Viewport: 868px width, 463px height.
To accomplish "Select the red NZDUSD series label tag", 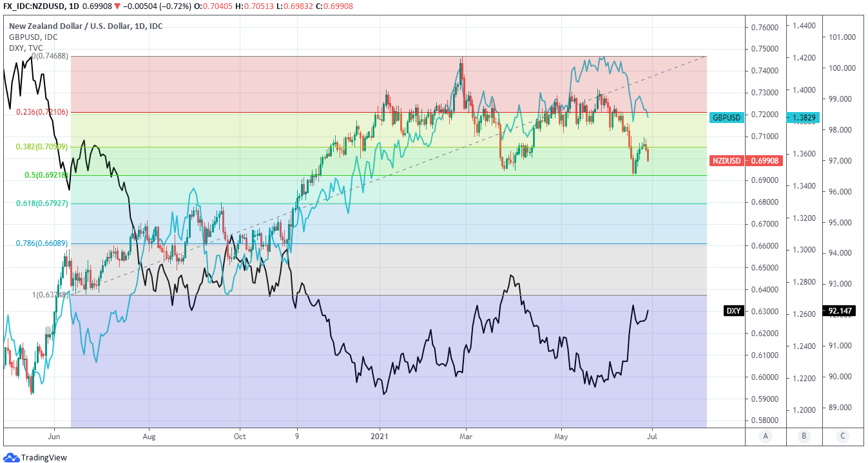I will 727,160.
